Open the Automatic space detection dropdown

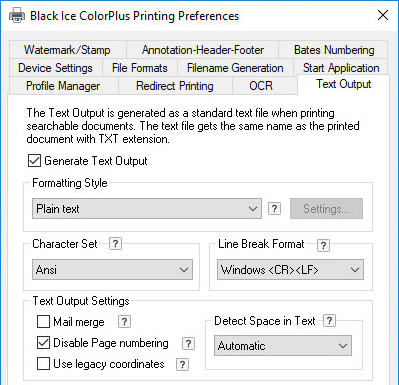click(283, 346)
